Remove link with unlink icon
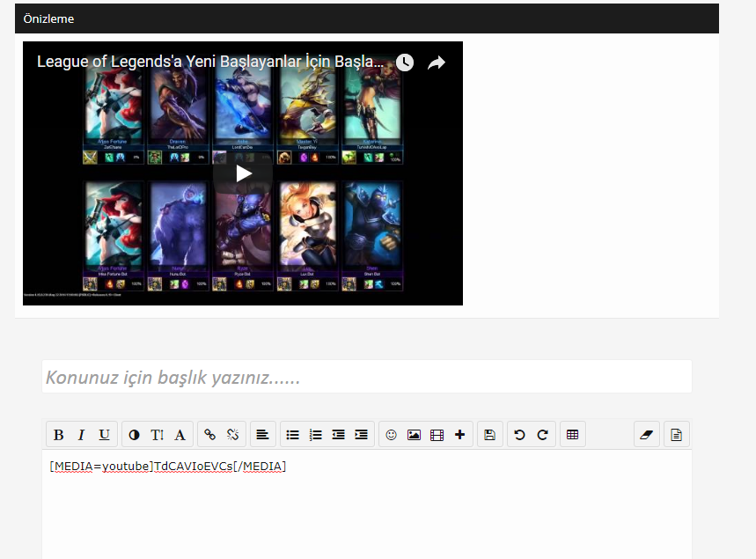 pos(233,435)
